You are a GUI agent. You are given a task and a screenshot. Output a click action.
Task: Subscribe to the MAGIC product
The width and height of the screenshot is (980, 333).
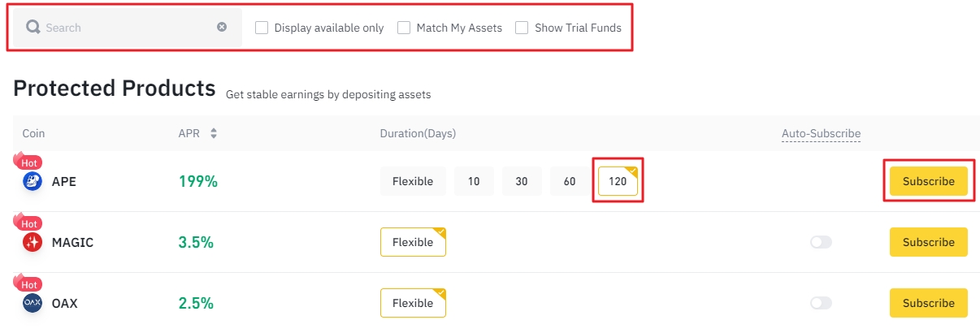928,242
